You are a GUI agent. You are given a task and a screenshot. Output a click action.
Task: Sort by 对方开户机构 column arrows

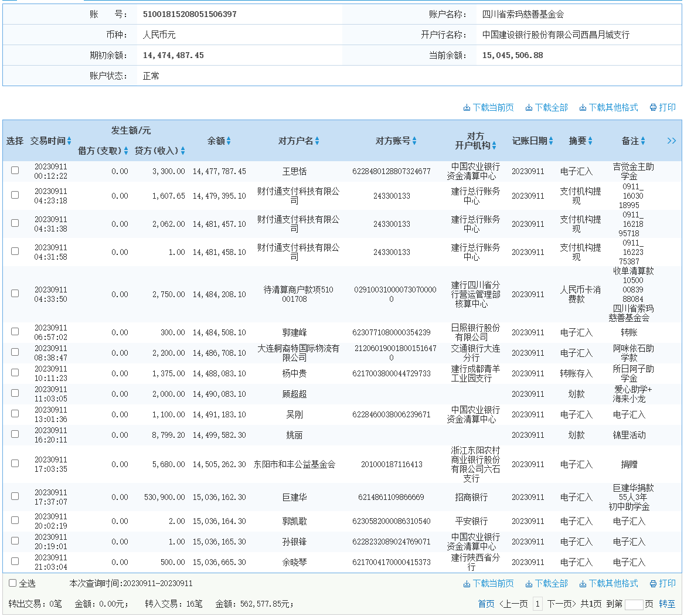click(x=494, y=146)
